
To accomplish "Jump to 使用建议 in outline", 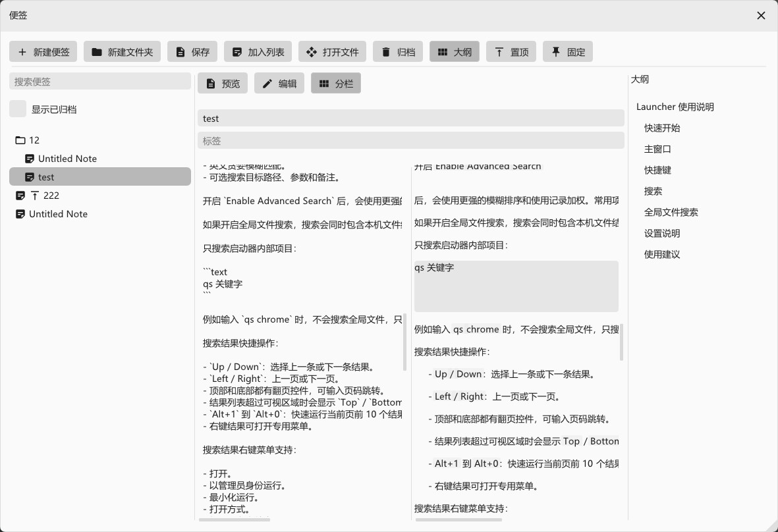I will pos(662,254).
